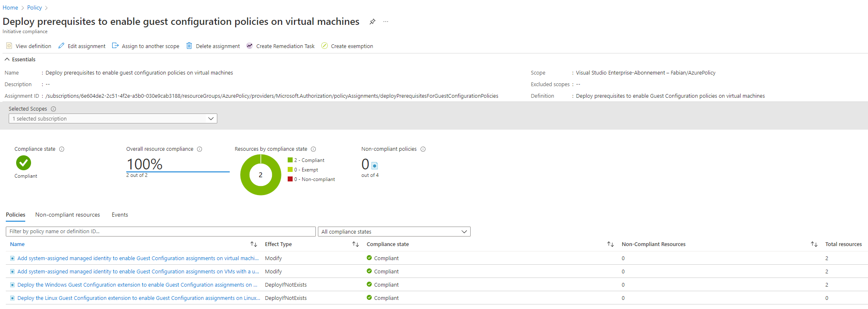This screenshot has height=309, width=868.
Task: Click info icon next to Selected Scopes
Action: 53,109
